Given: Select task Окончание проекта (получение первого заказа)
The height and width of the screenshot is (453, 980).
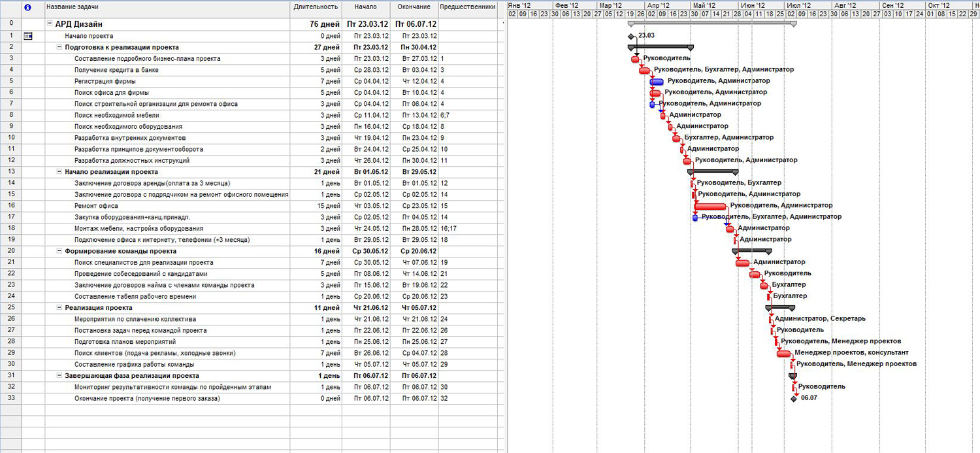Looking at the screenshot, I should 147,399.
